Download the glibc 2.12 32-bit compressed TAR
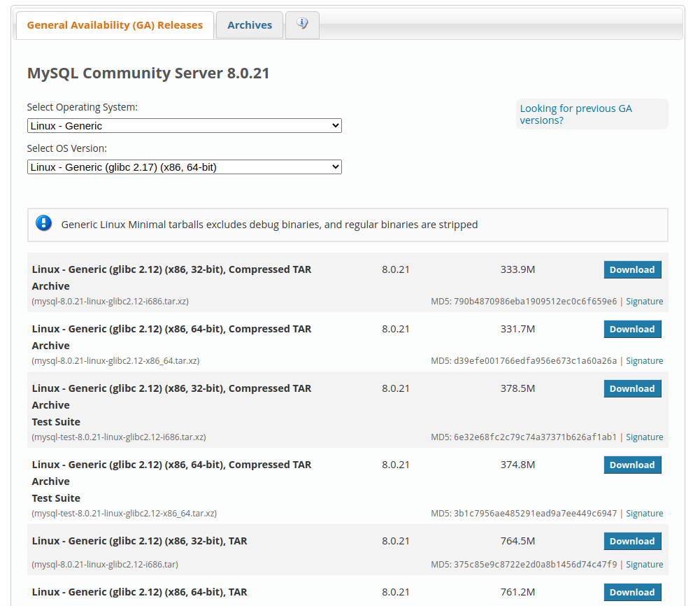Screen dimensions: 700x606 coord(631,270)
